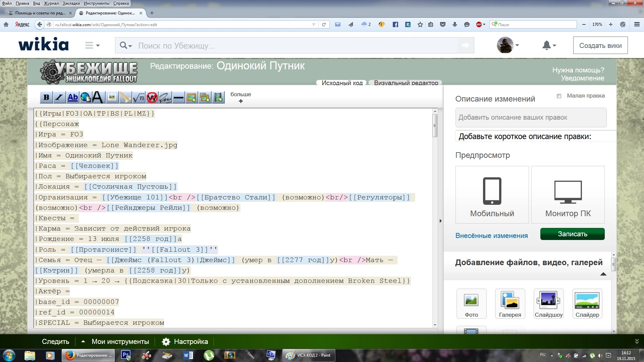Open the notifications bell dropdown
Viewport: 644px width, 362px height.
[549, 45]
